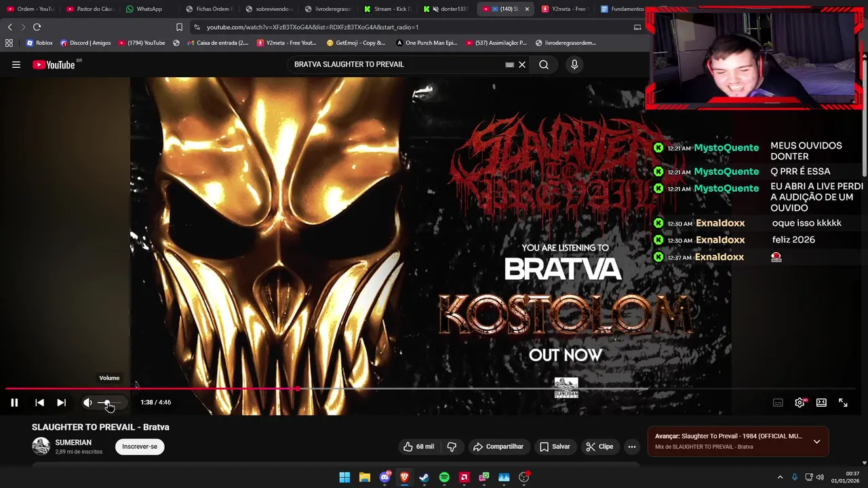
Task: Open the AMD software taskbar icon
Action: tap(465, 477)
